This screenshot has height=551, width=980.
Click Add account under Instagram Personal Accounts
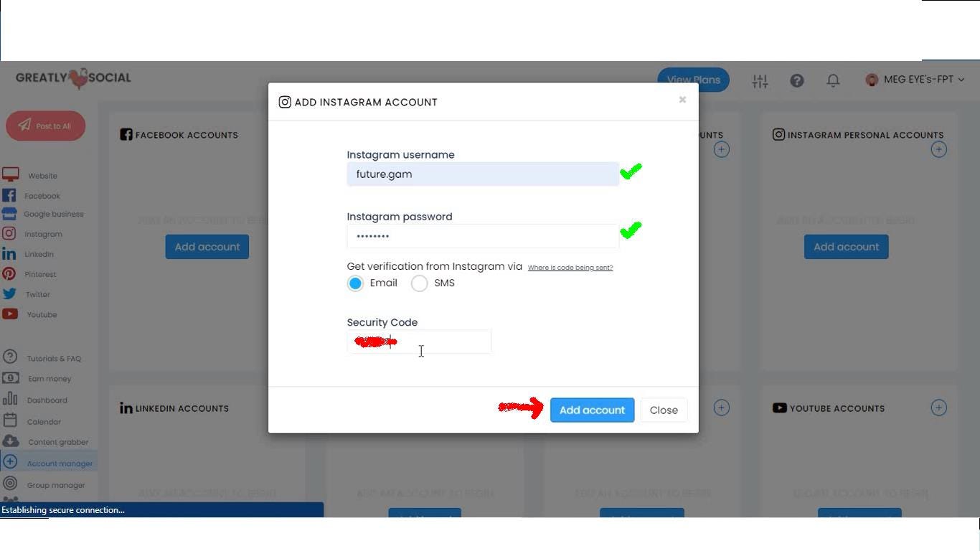[846, 247]
